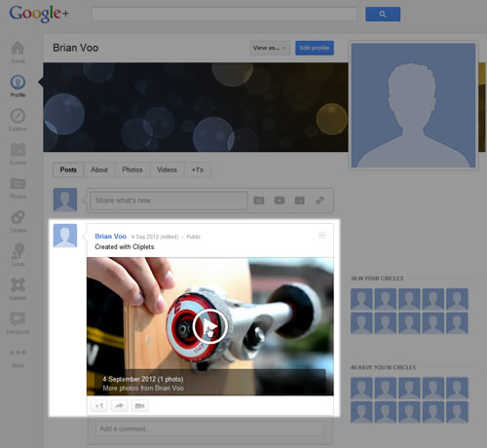Start a hangout about this post

pyautogui.click(x=139, y=406)
